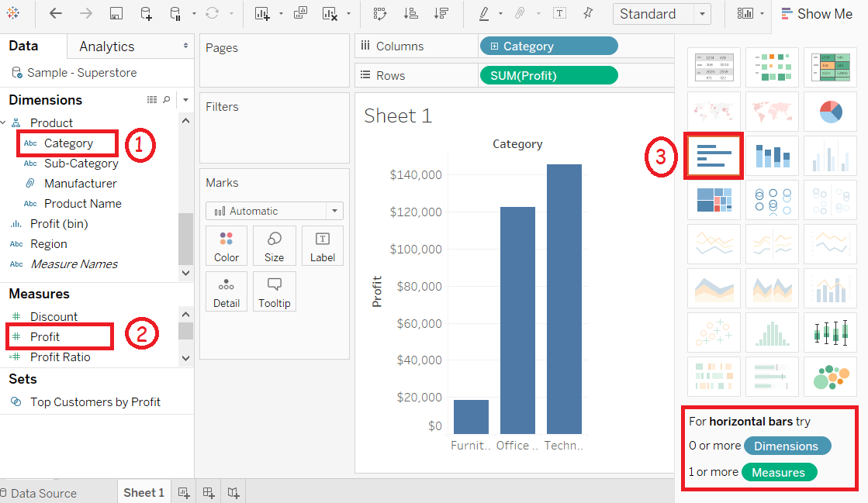
Task: Open dropdown arrow beside Highlight icon
Action: (500, 14)
